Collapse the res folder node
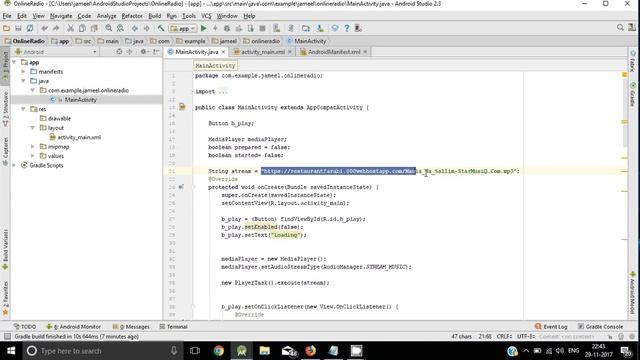The height and width of the screenshot is (360, 640). [x=23, y=109]
